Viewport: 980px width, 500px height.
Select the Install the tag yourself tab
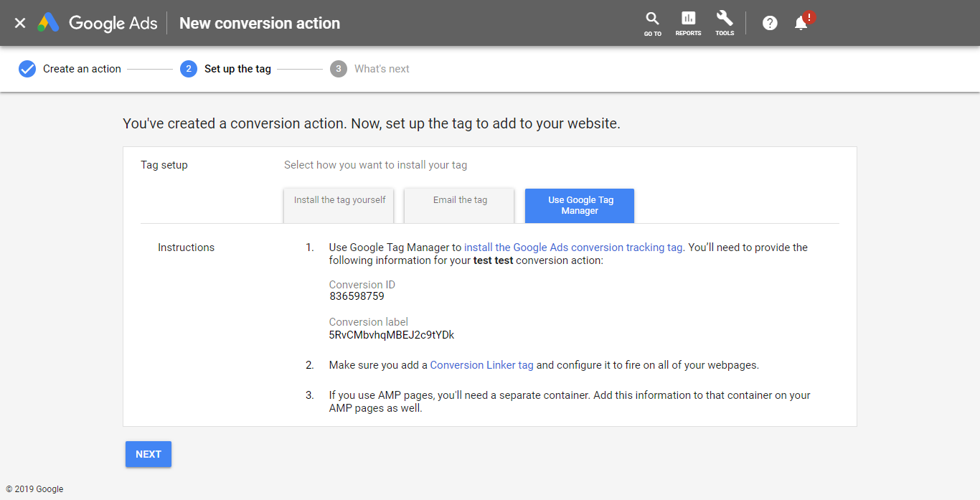point(339,206)
